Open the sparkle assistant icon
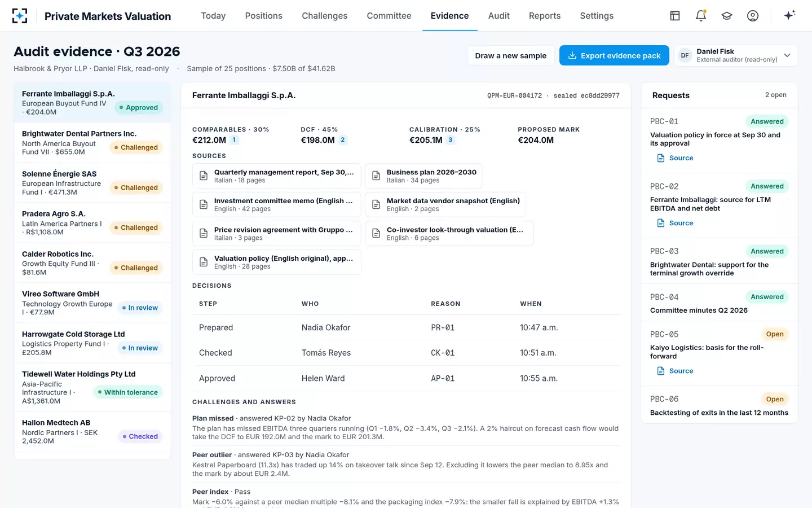812x508 pixels. 789,15
